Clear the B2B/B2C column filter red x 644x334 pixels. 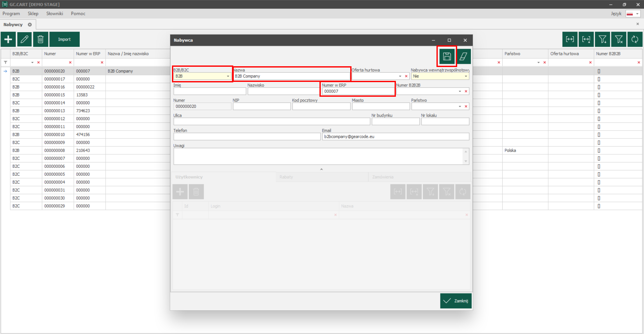click(x=39, y=62)
